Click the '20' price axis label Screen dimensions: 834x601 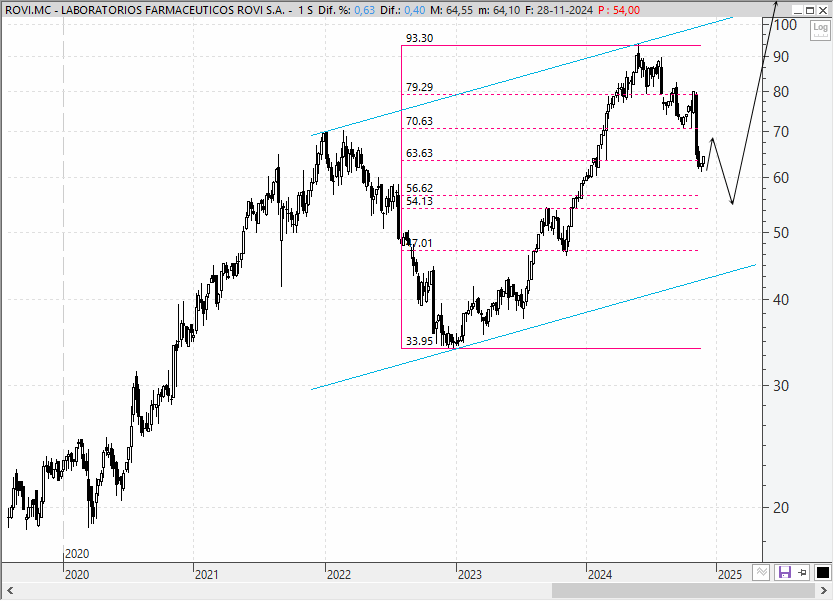(781, 507)
